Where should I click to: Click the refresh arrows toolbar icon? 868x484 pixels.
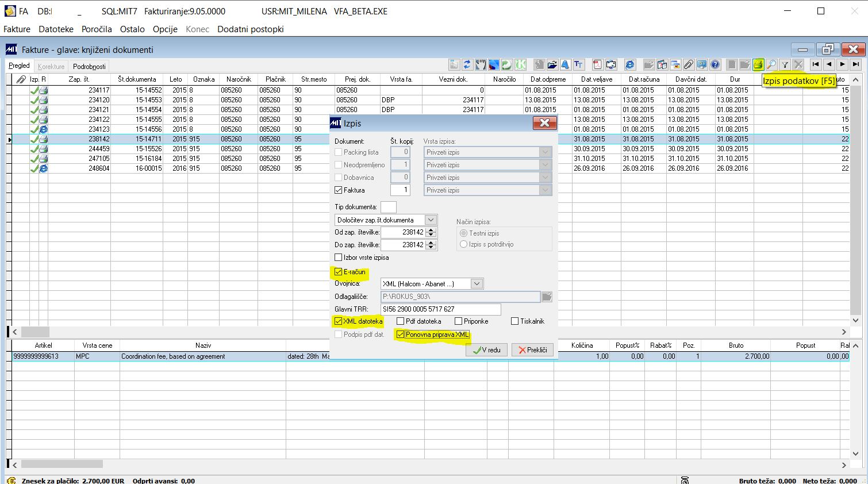[467, 65]
